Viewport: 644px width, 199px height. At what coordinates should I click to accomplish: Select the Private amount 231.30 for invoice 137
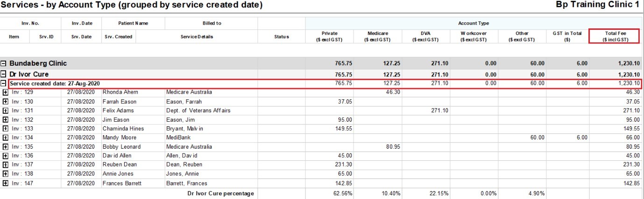pyautogui.click(x=343, y=165)
